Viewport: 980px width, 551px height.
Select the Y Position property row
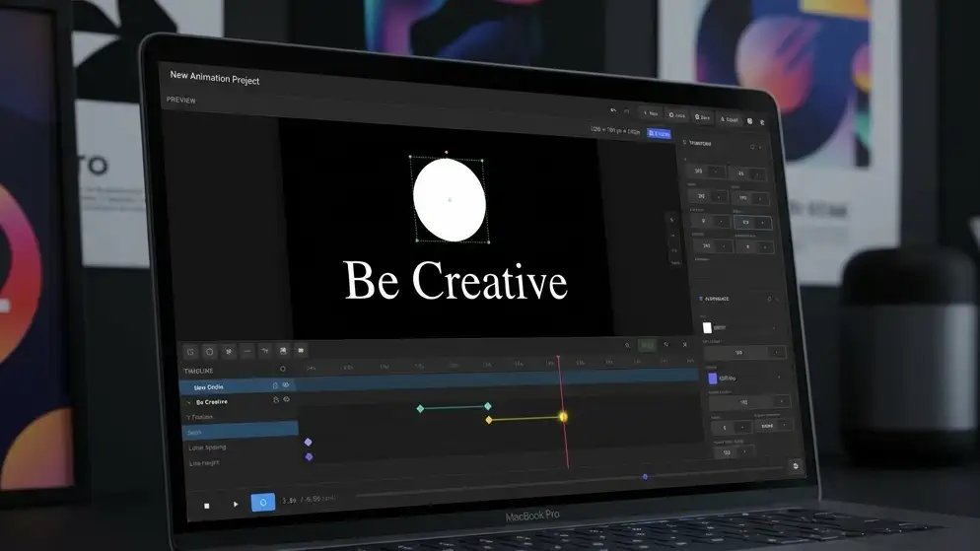[240, 417]
